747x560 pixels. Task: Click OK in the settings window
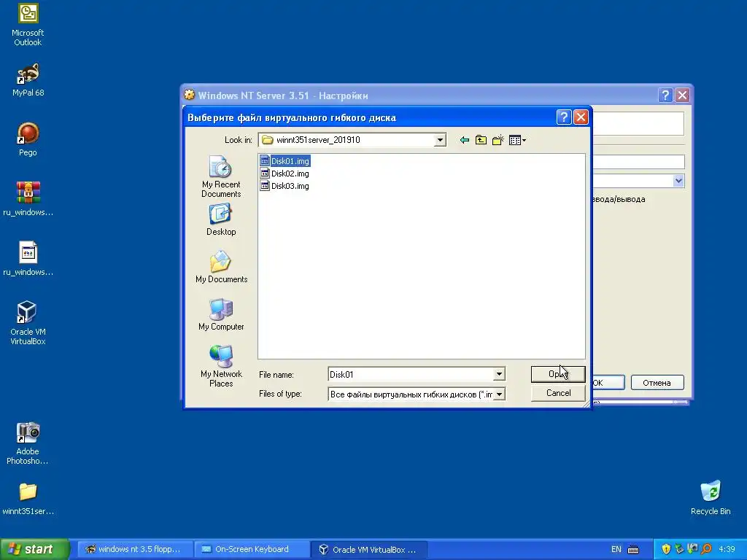click(608, 383)
